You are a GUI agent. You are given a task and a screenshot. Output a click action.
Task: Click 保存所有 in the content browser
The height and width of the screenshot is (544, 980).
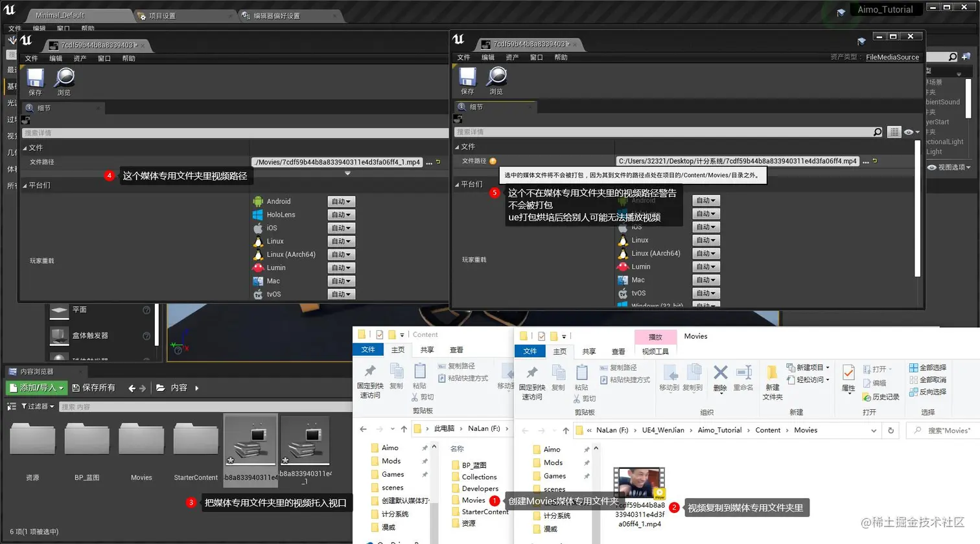[94, 388]
